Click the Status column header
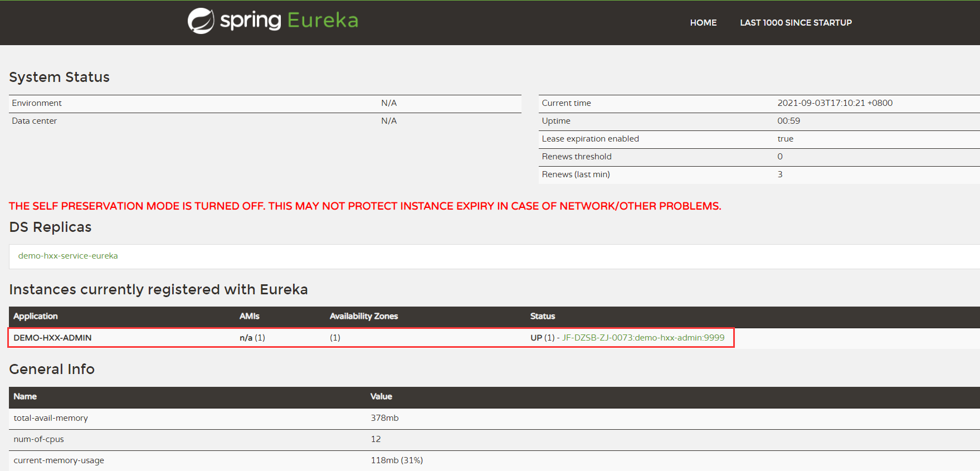The width and height of the screenshot is (980, 471). point(543,316)
